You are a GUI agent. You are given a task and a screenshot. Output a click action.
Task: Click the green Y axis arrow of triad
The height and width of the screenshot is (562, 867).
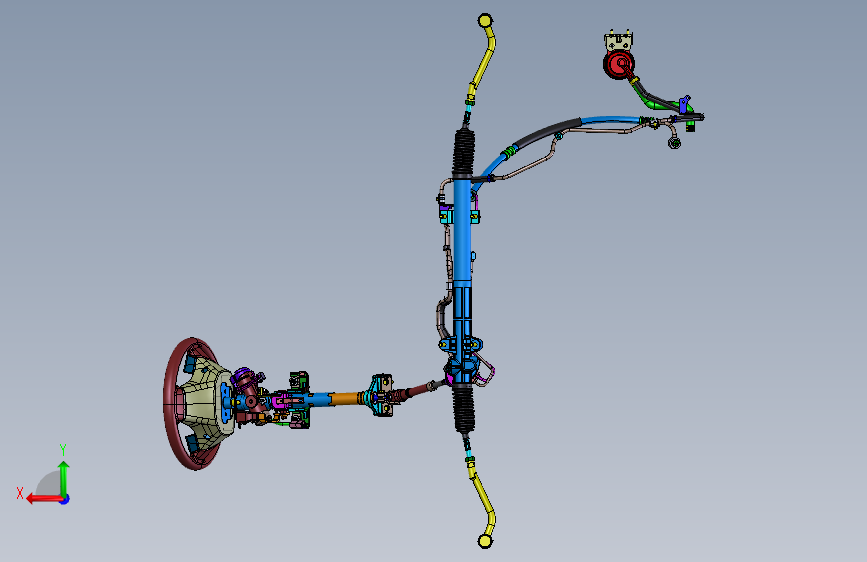pyautogui.click(x=64, y=477)
